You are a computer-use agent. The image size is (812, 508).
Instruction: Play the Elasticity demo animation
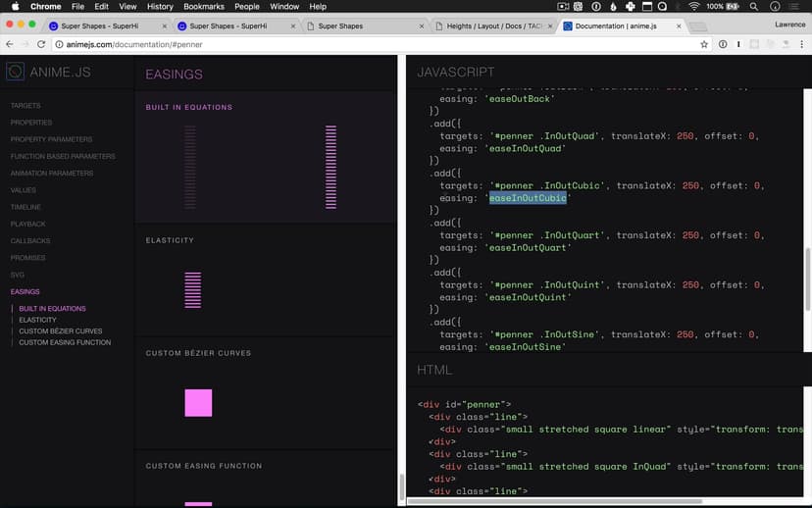pyautogui.click(x=192, y=290)
